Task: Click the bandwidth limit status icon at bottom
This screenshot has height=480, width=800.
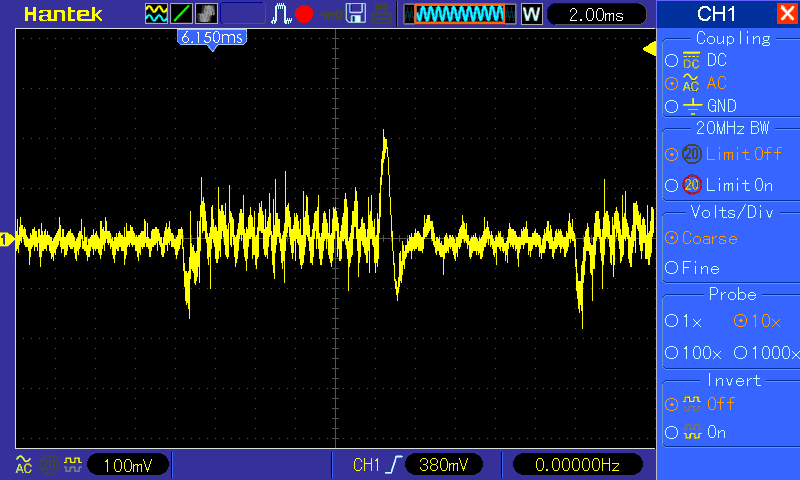Action: [x=49, y=465]
